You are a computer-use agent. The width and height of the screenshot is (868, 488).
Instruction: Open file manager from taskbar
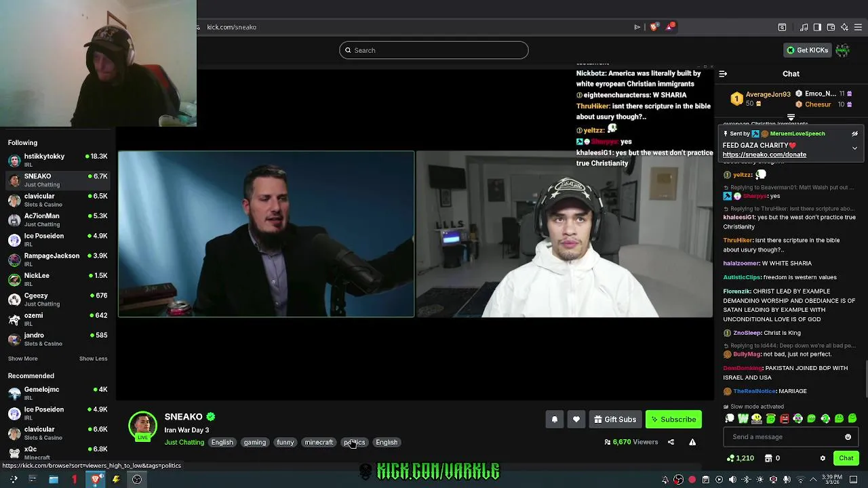[54, 480]
